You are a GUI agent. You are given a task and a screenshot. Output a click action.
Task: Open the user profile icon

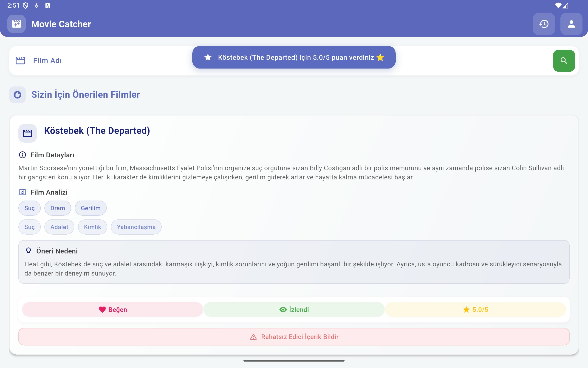[571, 24]
